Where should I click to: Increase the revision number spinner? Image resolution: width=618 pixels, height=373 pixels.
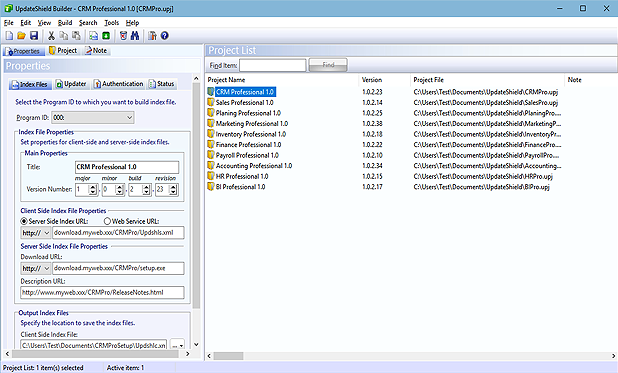(x=173, y=187)
